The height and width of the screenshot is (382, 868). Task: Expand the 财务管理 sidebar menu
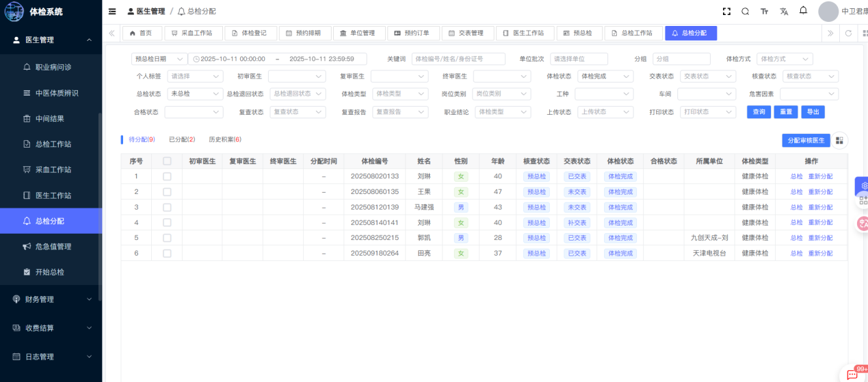51,299
